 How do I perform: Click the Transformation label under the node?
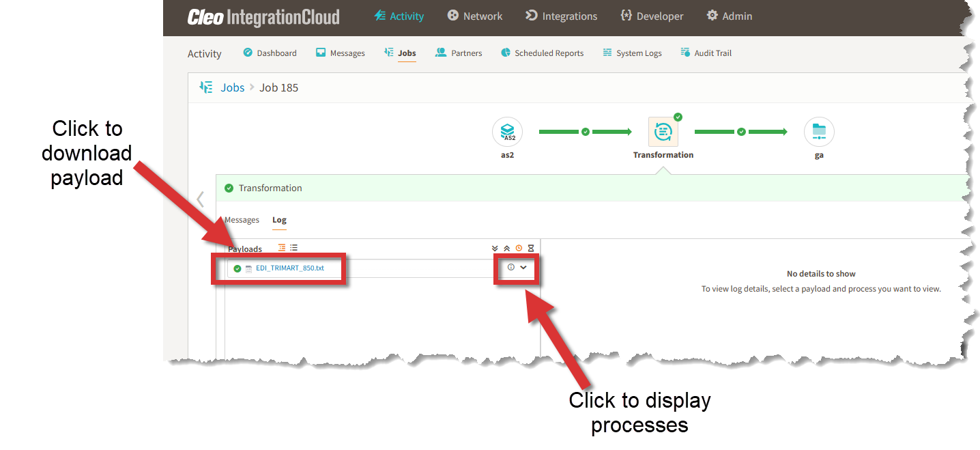pos(663,155)
